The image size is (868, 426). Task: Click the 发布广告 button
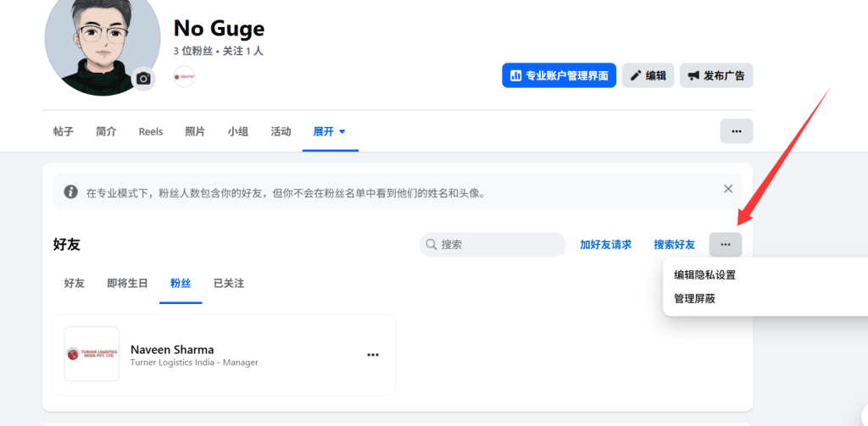(715, 75)
